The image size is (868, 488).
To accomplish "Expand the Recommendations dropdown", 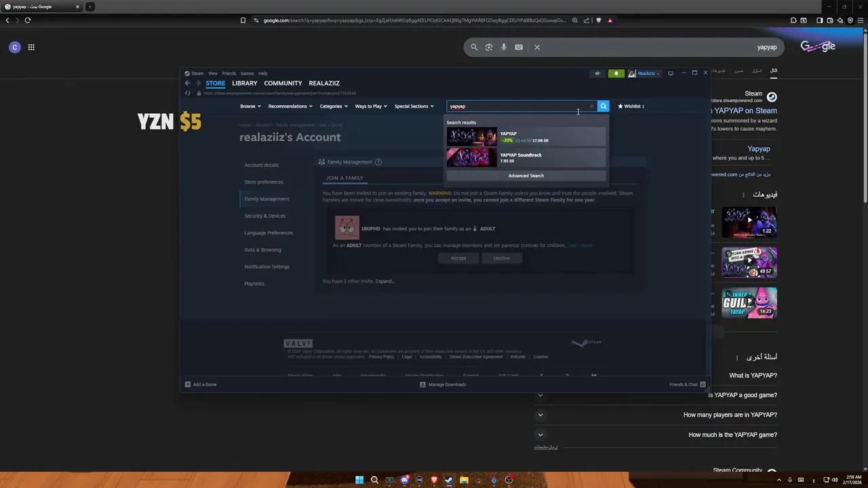I will (x=290, y=106).
